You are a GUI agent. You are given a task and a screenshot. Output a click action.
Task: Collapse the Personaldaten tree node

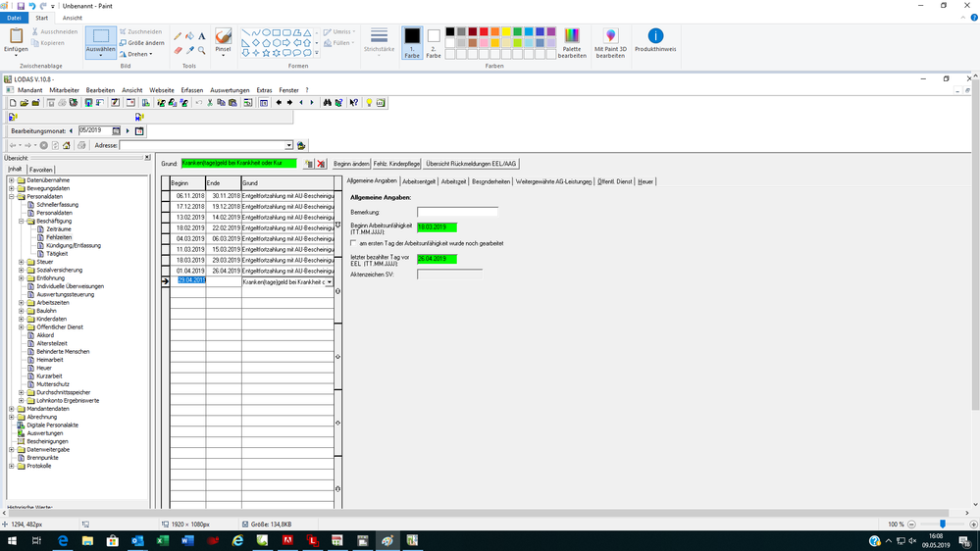point(11,196)
